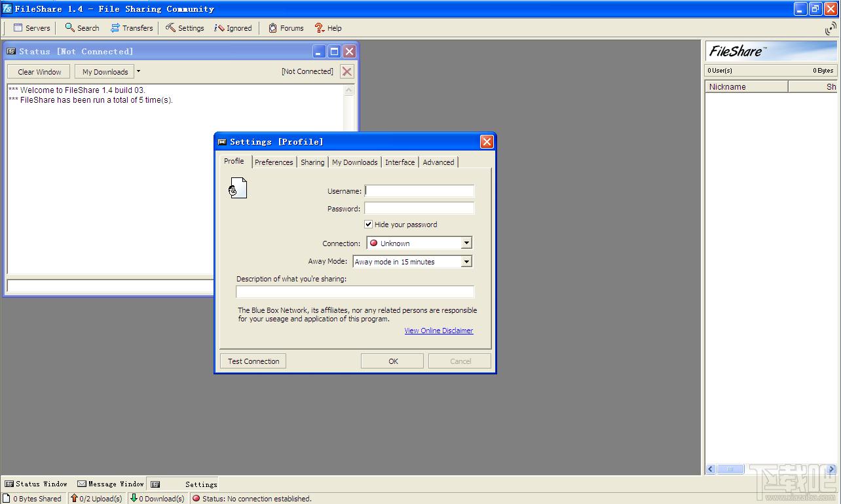841x504 pixels.
Task: Click OK in Settings dialog
Action: coord(393,361)
